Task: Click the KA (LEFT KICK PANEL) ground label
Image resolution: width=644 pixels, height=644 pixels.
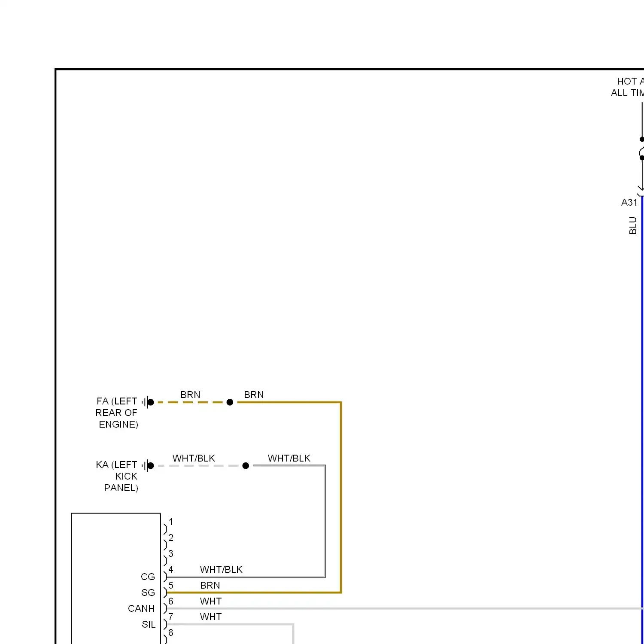Action: (117, 476)
